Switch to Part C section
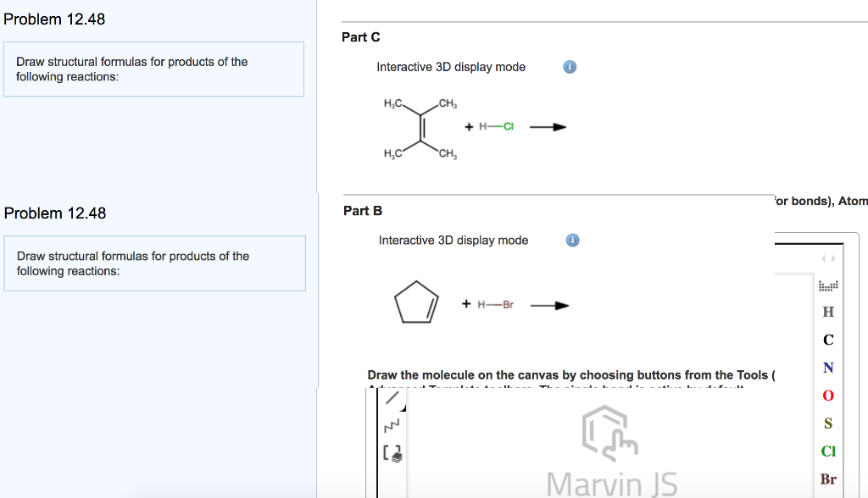This screenshot has height=498, width=868. (x=360, y=37)
